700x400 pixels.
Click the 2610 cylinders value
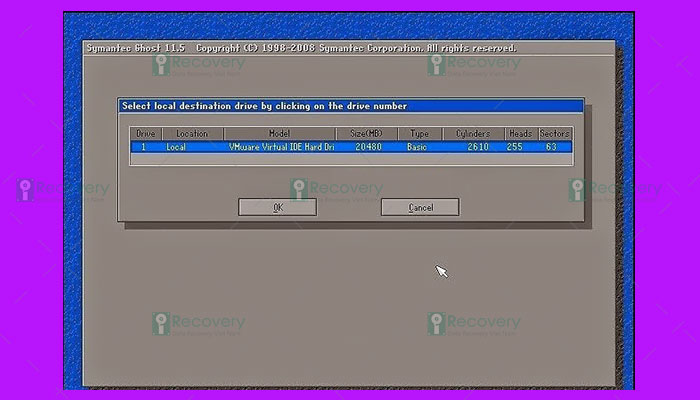478,147
